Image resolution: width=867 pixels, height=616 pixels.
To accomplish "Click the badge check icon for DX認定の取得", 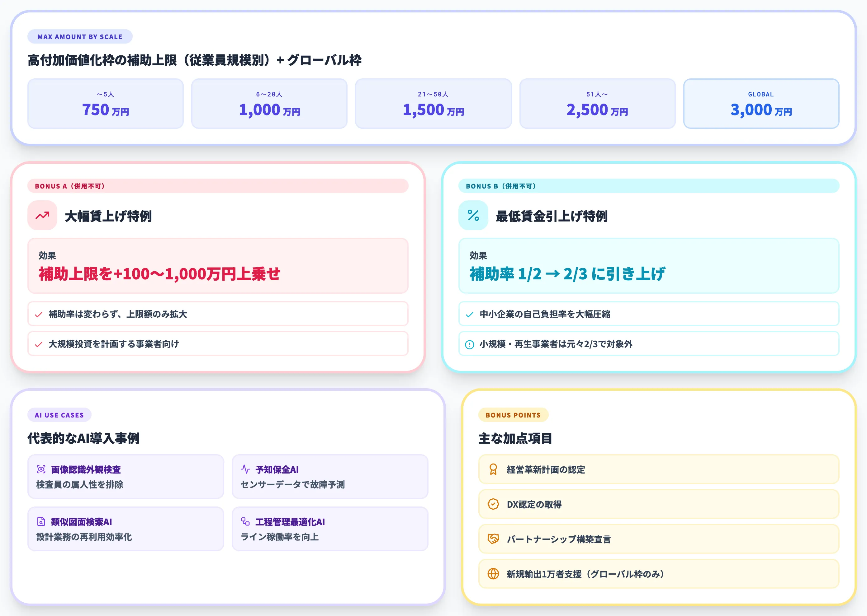I will tap(493, 505).
